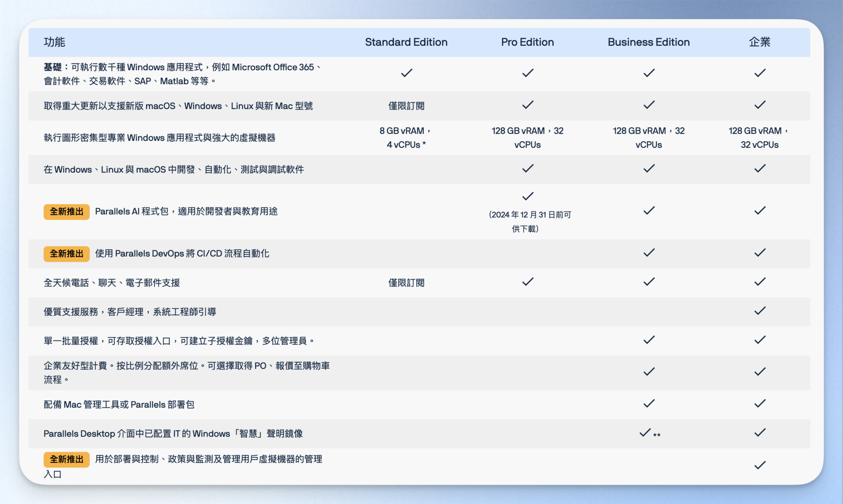Switch to the Standard Edition column header
This screenshot has width=843, height=504.
point(406,42)
